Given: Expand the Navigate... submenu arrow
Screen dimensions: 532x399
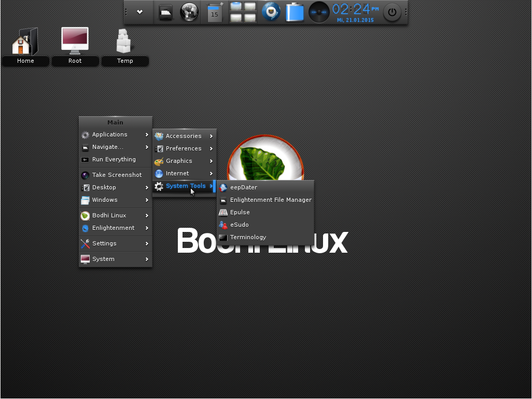Looking at the screenshot, I should click(x=147, y=147).
